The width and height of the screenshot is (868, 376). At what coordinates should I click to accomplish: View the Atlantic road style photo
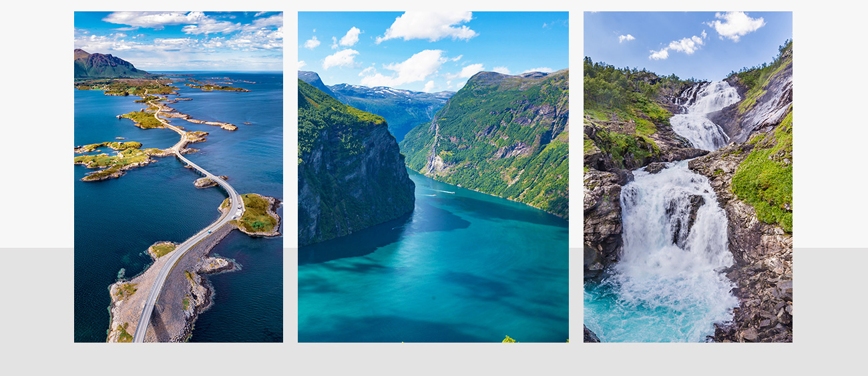pos(178,177)
